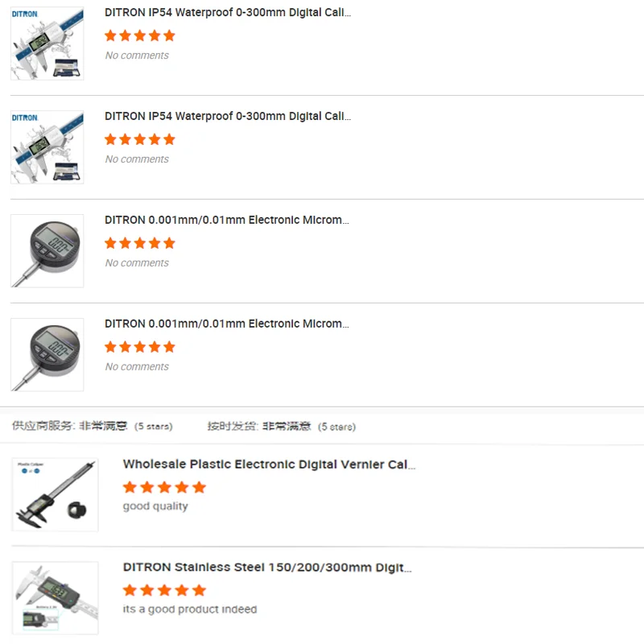The height and width of the screenshot is (644, 644).
Task: Click the 'good quality' review comment
Action: point(155,506)
